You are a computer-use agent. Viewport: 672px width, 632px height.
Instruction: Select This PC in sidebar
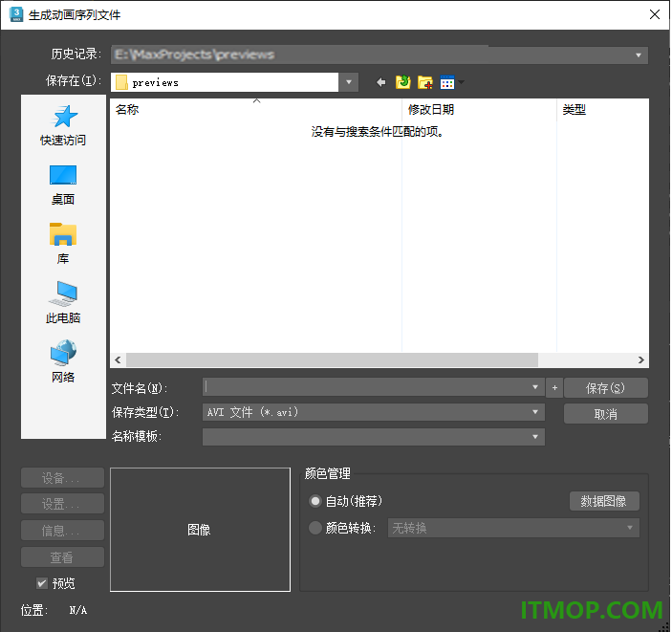pos(63,303)
